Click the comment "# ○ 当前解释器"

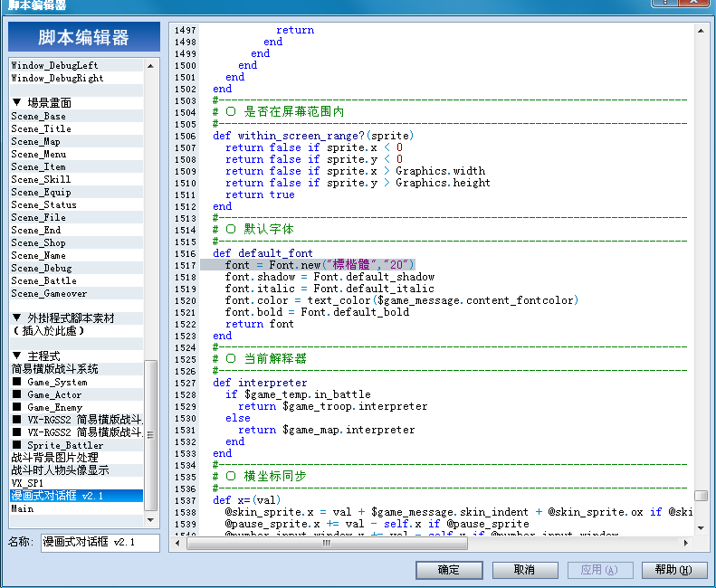point(260,359)
